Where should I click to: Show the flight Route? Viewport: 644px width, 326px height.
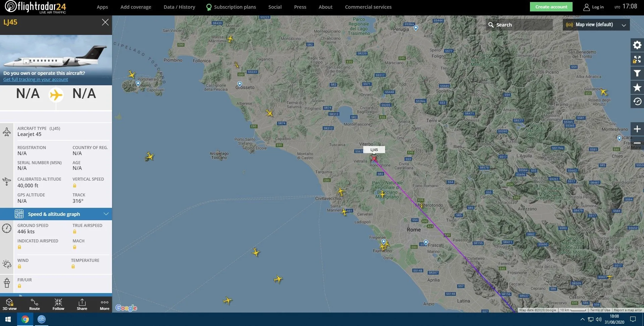(x=34, y=305)
